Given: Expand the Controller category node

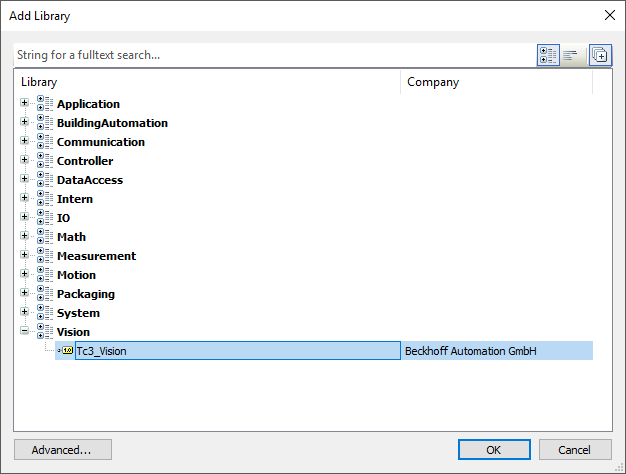Looking at the screenshot, I should tap(24, 160).
